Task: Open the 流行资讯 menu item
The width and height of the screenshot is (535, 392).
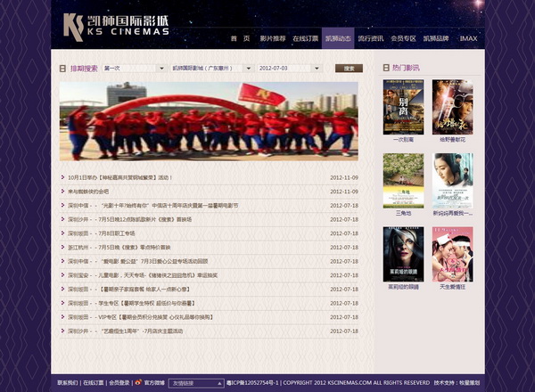Action: (371, 38)
